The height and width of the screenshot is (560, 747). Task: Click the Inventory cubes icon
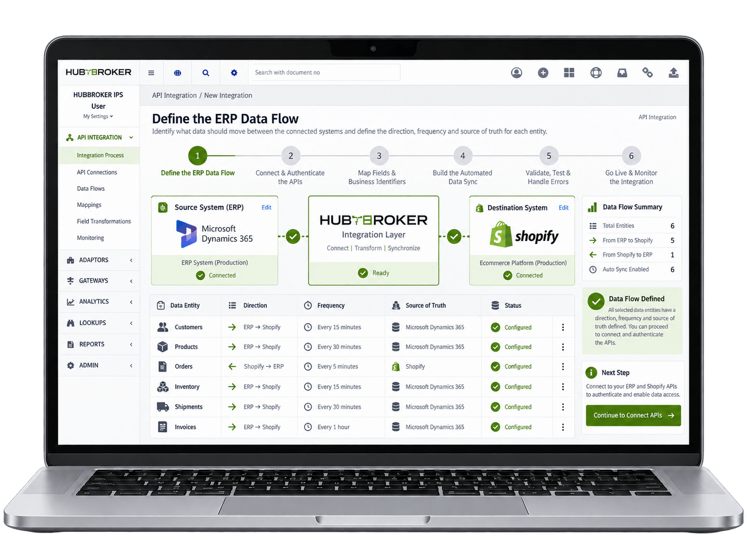(163, 387)
